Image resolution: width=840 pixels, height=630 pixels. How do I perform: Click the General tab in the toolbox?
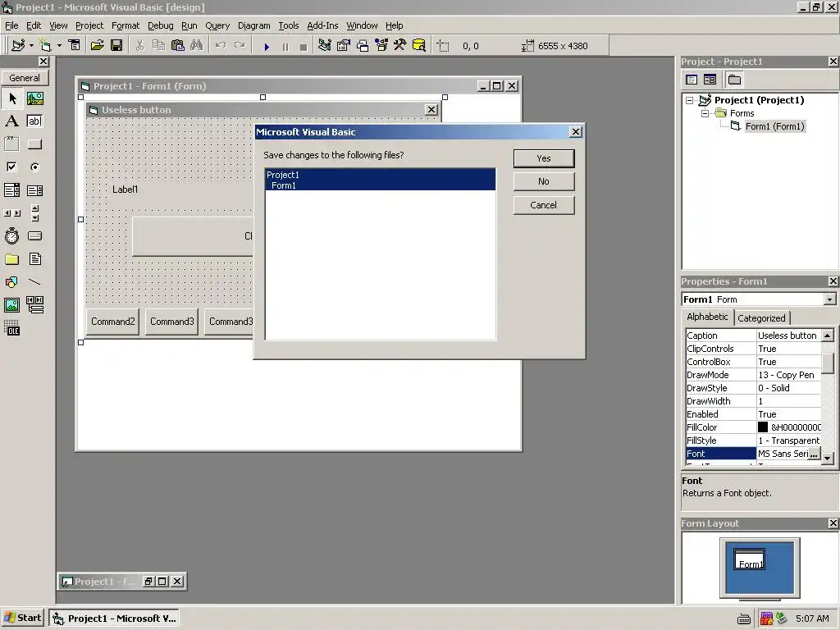tap(25, 78)
